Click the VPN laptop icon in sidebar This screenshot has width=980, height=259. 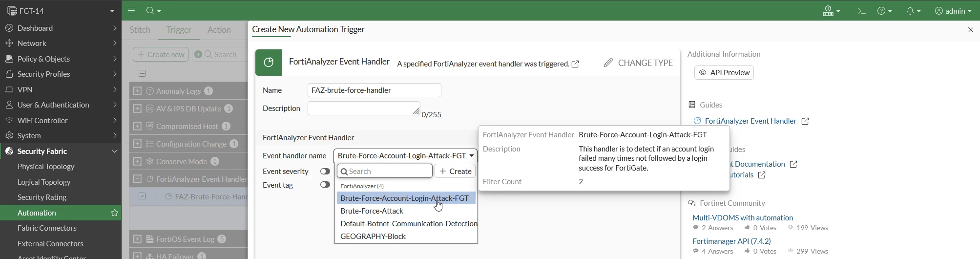[9, 89]
